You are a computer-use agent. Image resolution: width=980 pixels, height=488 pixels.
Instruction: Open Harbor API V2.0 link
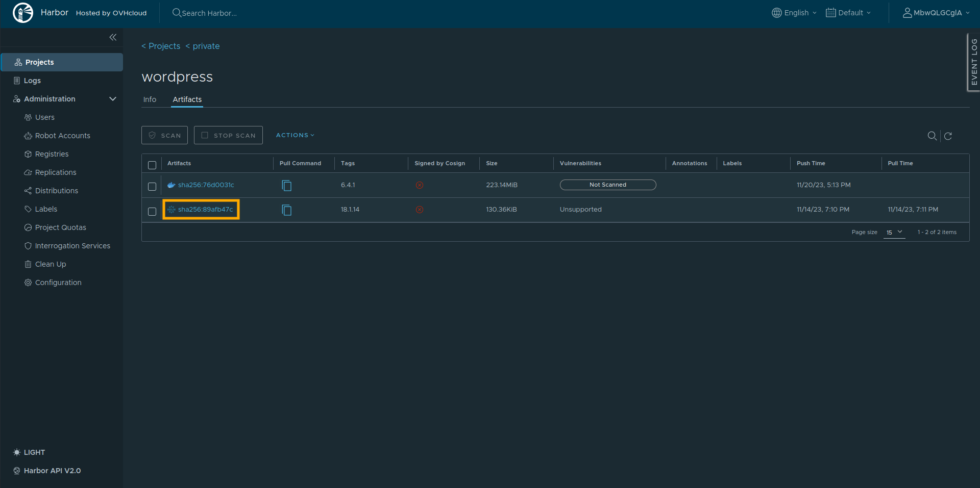coord(47,471)
